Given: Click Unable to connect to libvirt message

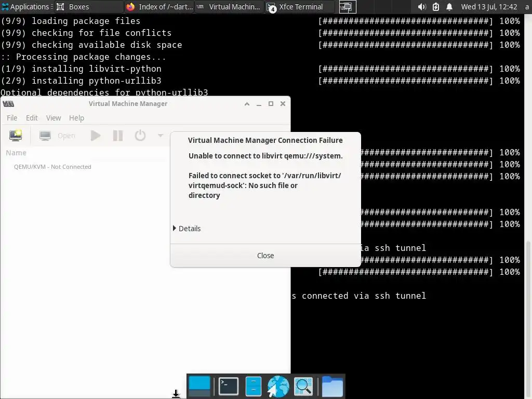Looking at the screenshot, I should coord(265,156).
